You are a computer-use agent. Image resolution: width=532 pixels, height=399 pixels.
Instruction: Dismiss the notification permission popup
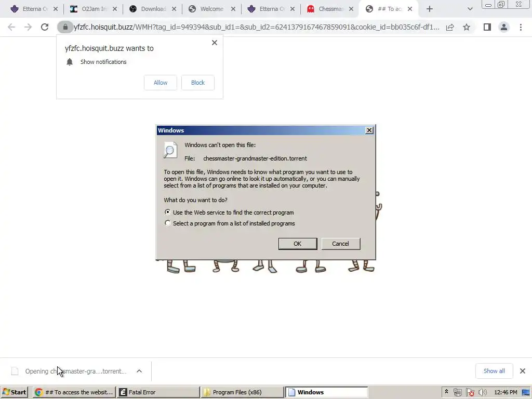coord(215,43)
